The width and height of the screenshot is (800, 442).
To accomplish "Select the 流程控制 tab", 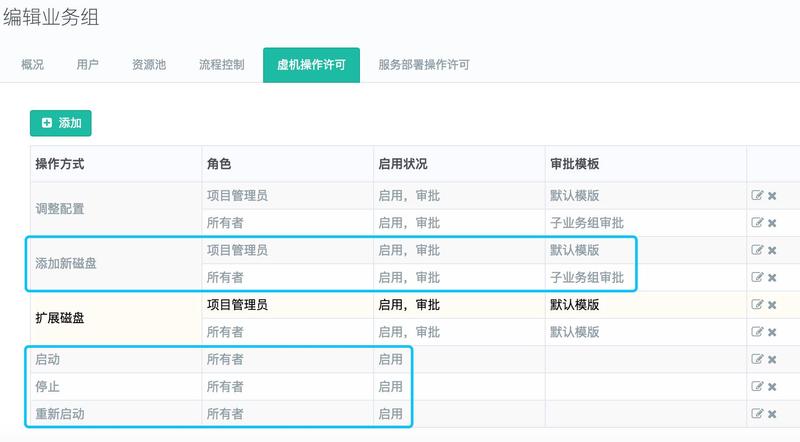I will coord(221,65).
